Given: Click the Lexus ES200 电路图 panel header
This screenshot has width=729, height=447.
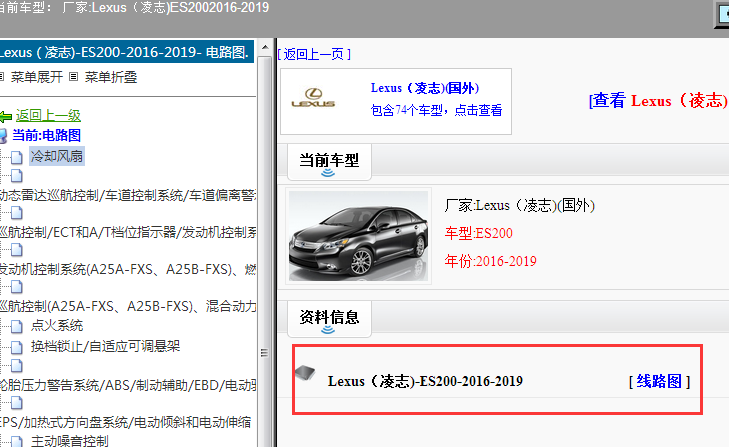Looking at the screenshot, I should (127, 52).
